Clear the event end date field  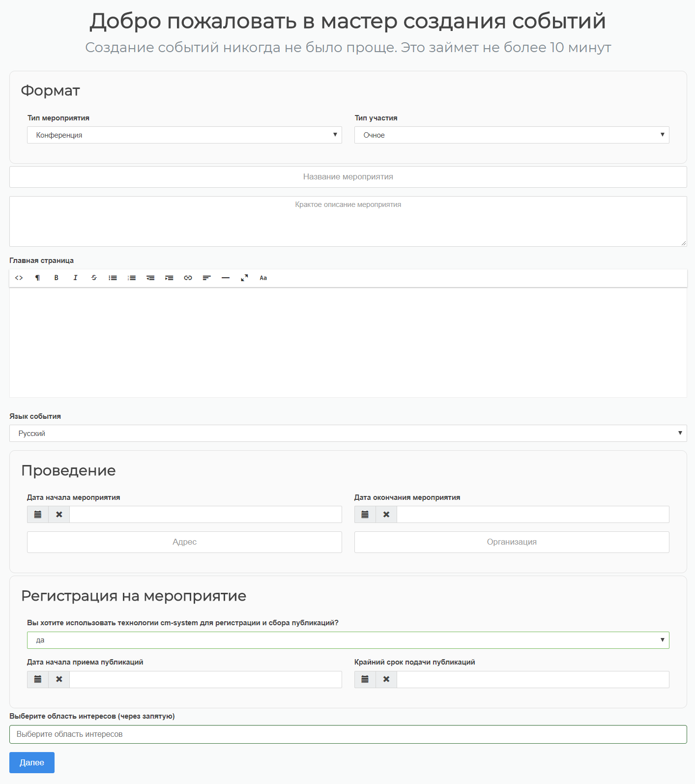(x=386, y=515)
